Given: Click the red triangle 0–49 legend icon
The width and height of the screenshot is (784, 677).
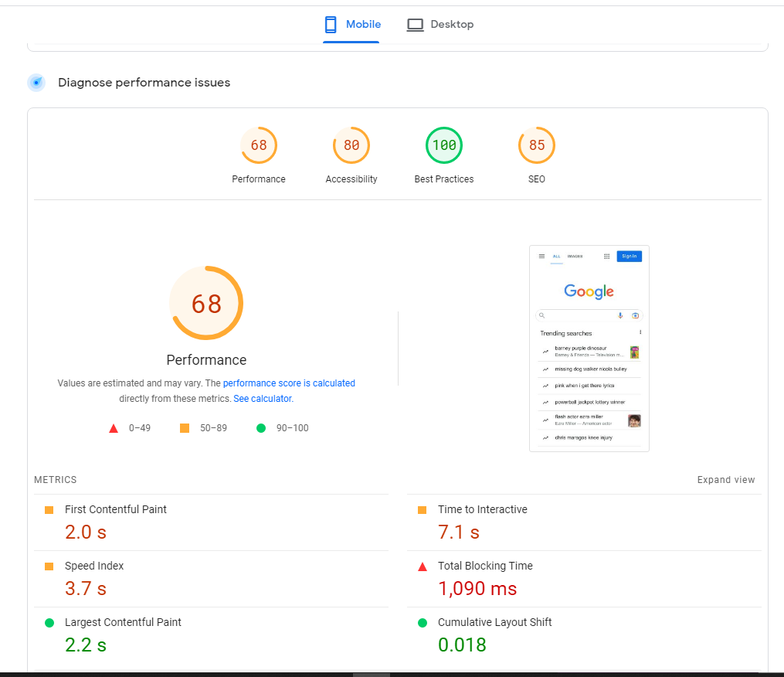Looking at the screenshot, I should click(x=114, y=428).
